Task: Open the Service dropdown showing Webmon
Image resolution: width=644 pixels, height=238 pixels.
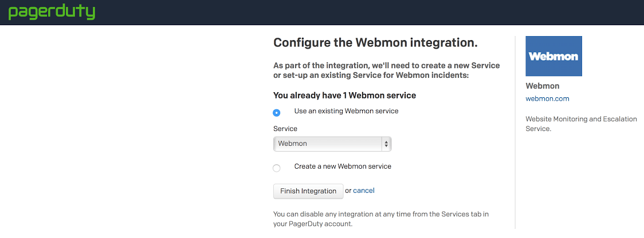Action: coord(328,144)
